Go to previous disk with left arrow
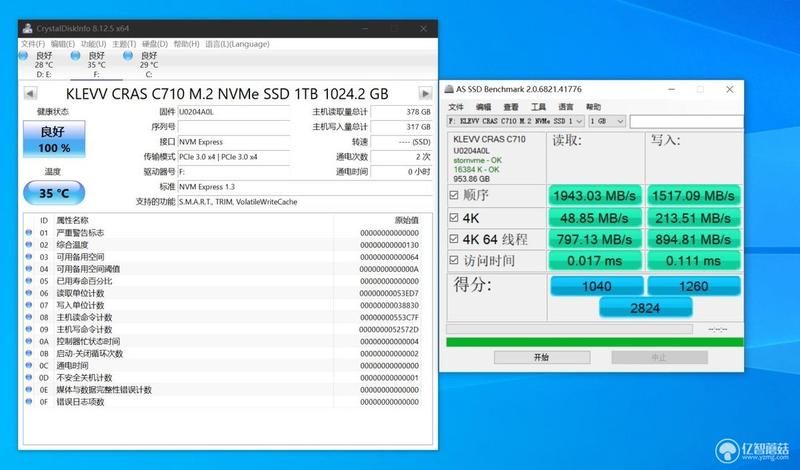 [x=31, y=93]
